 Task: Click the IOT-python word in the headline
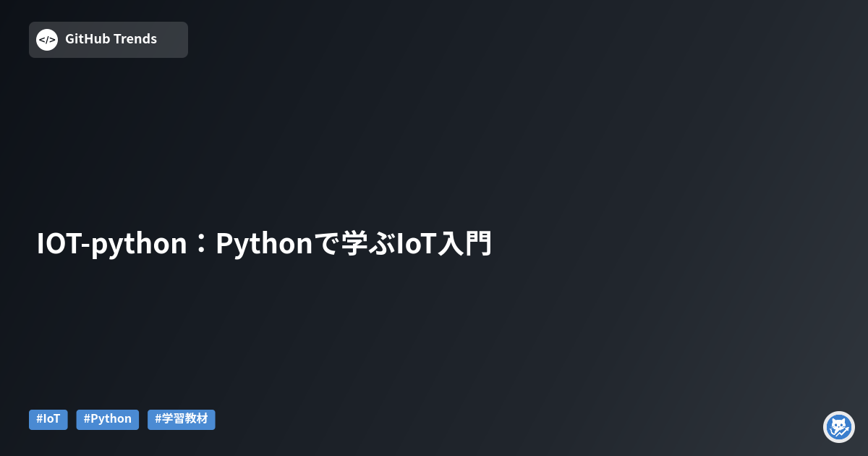[112, 245]
